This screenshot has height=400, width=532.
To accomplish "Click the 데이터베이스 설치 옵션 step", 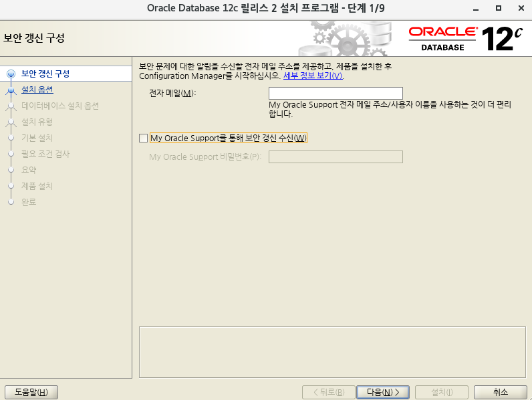I will point(60,106).
